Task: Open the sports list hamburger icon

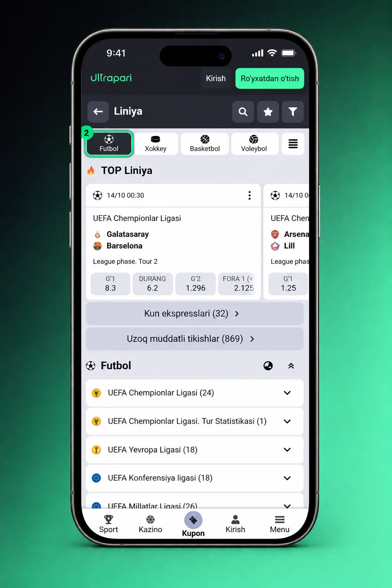Action: 293,144
